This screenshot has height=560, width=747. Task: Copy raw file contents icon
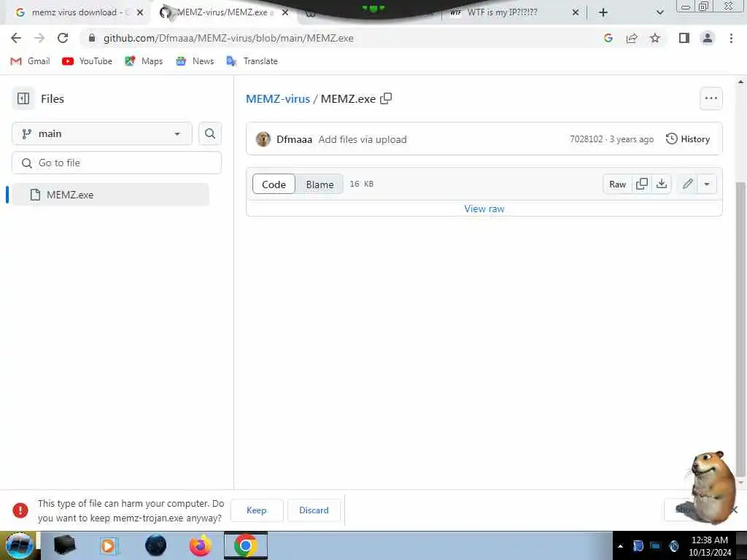tap(642, 184)
